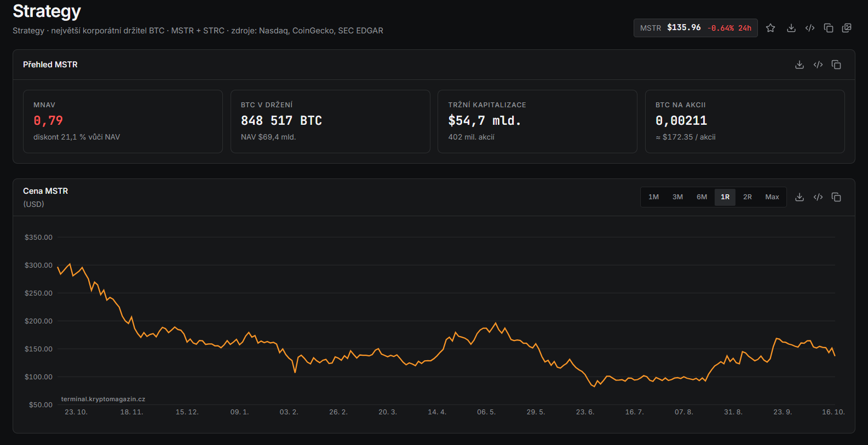Click the BTC na akcii 0,00211 card
This screenshot has width=868, height=445.
click(x=745, y=122)
